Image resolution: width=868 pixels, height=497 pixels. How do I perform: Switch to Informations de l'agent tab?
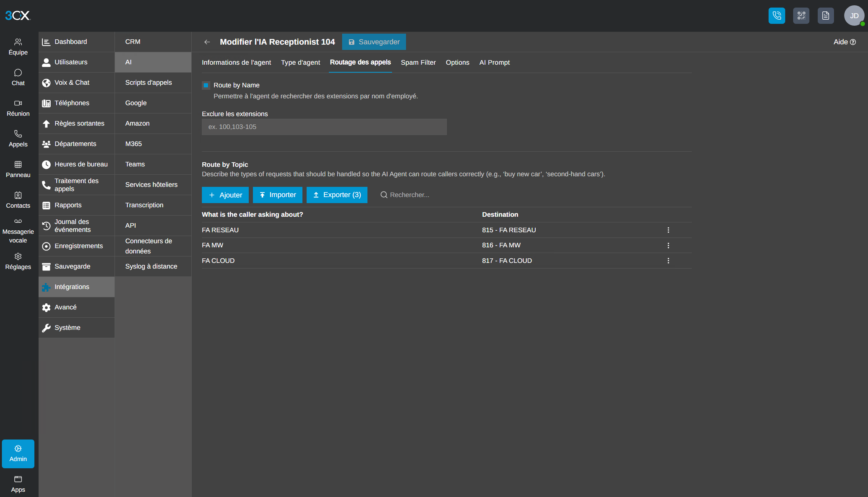pos(236,62)
